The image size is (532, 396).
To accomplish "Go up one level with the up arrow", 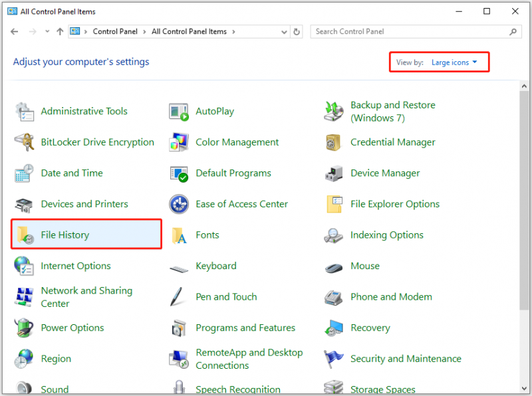I will coord(60,31).
